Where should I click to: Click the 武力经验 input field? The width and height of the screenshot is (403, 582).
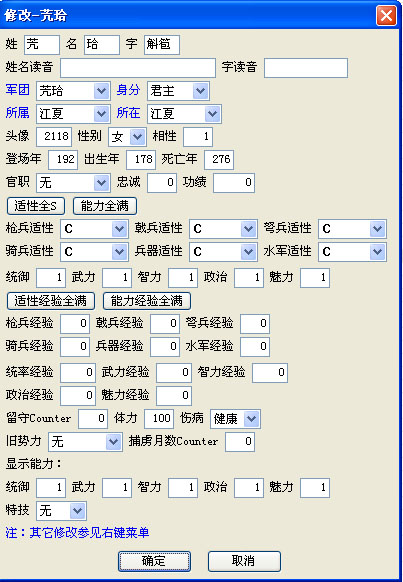tap(174, 373)
